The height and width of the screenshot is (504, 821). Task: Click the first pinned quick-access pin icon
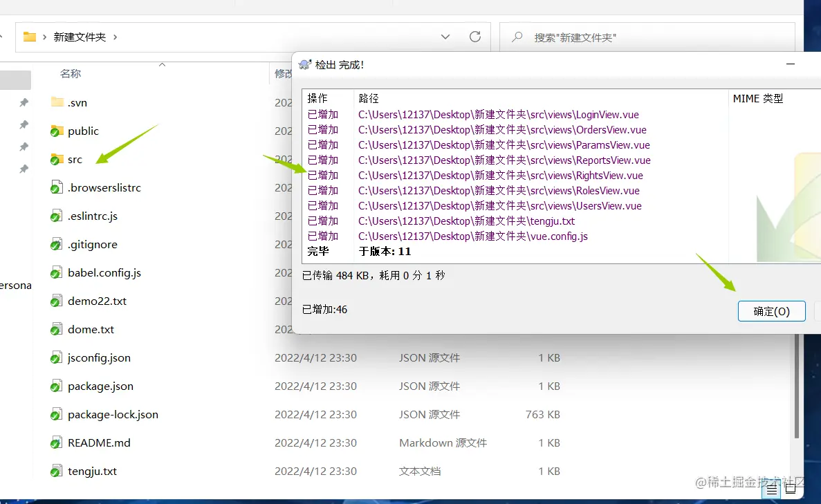[x=24, y=102]
